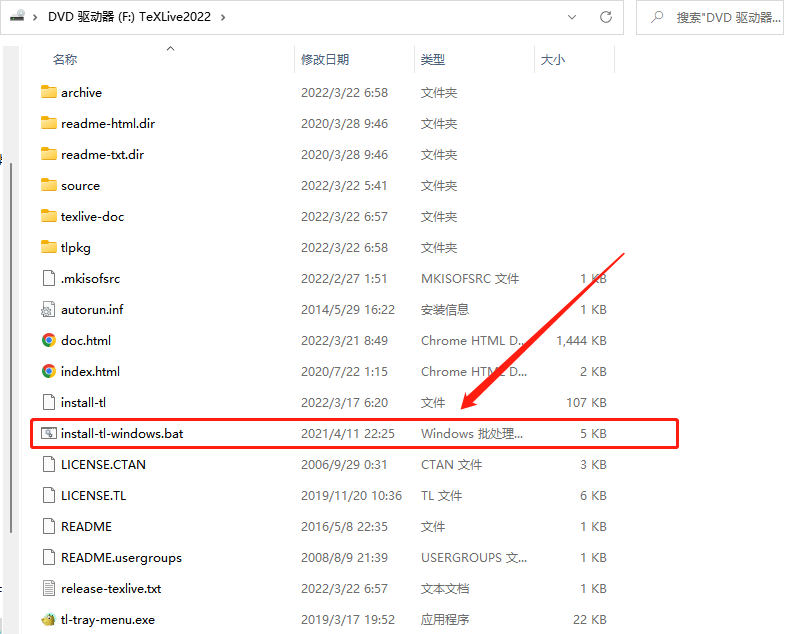Click the search magnifier icon
The image size is (785, 634).
coord(657,18)
